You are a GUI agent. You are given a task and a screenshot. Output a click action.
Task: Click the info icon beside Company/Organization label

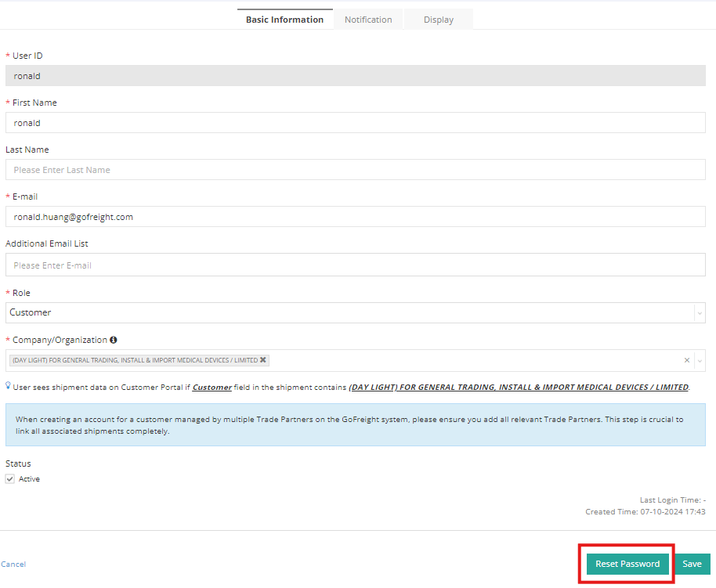click(114, 340)
